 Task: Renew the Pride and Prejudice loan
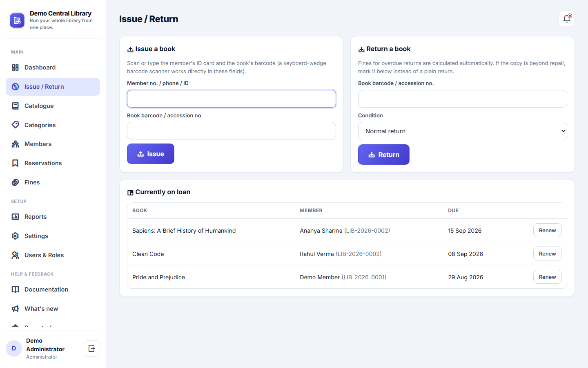pyautogui.click(x=547, y=277)
